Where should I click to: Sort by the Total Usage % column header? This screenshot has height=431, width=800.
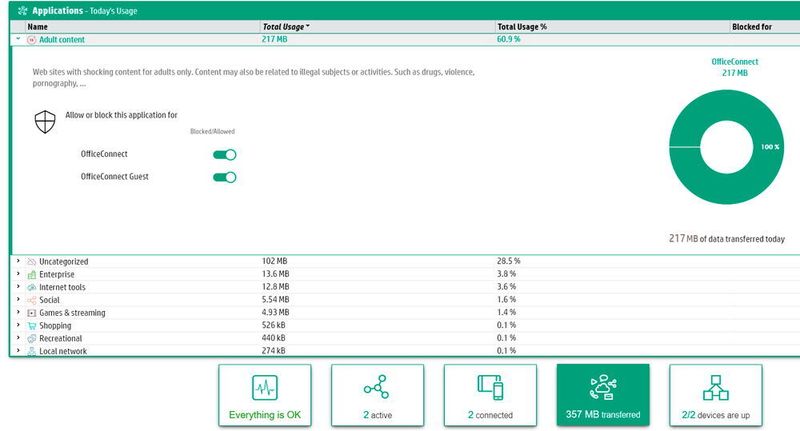pyautogui.click(x=613, y=27)
